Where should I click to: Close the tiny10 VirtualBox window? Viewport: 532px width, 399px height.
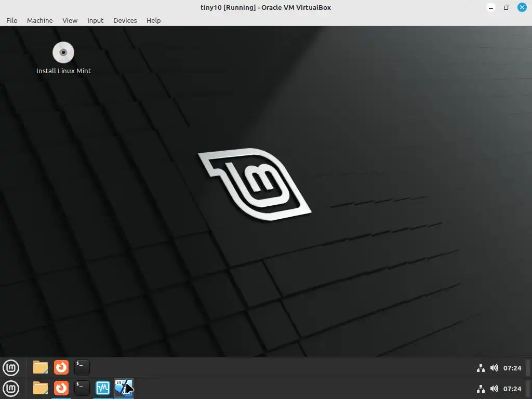522,7
